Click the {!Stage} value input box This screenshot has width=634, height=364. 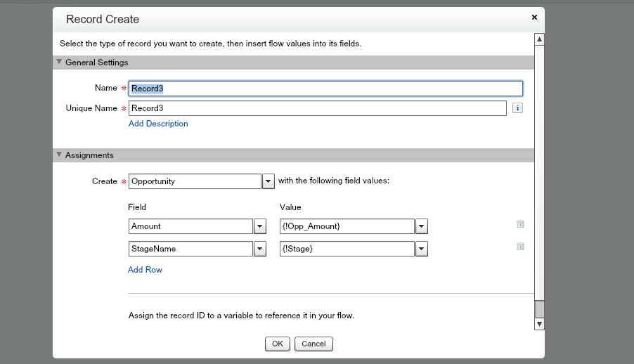347,249
